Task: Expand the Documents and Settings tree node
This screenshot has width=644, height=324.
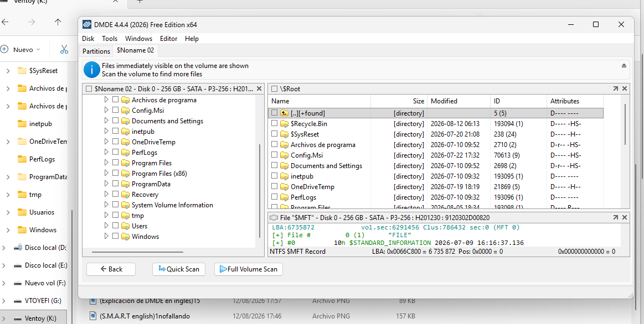Action: (x=106, y=121)
